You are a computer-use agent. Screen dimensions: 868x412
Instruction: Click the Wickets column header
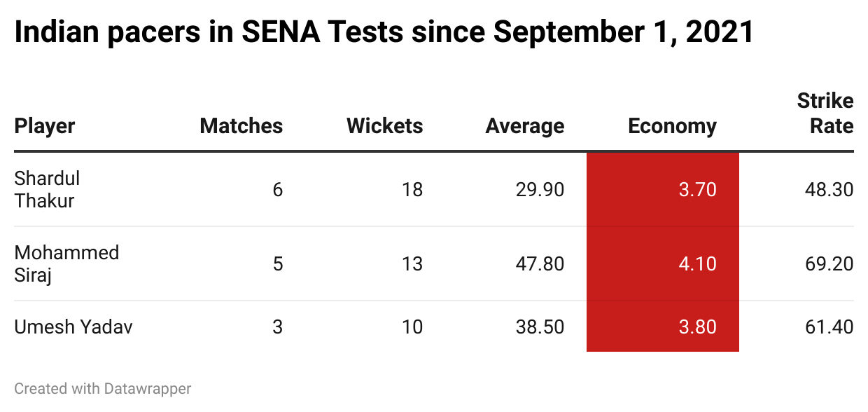click(384, 126)
